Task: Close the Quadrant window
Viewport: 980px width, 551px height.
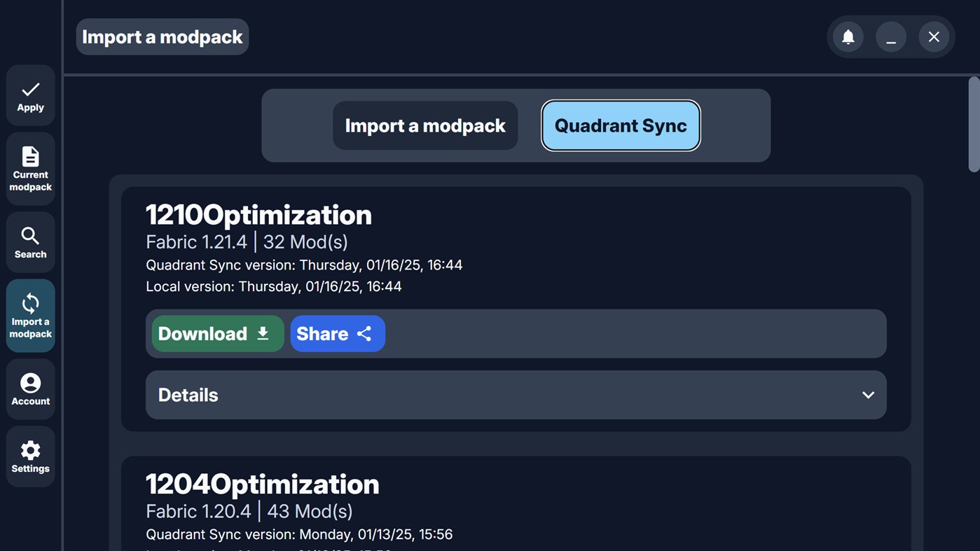Action: (x=934, y=37)
